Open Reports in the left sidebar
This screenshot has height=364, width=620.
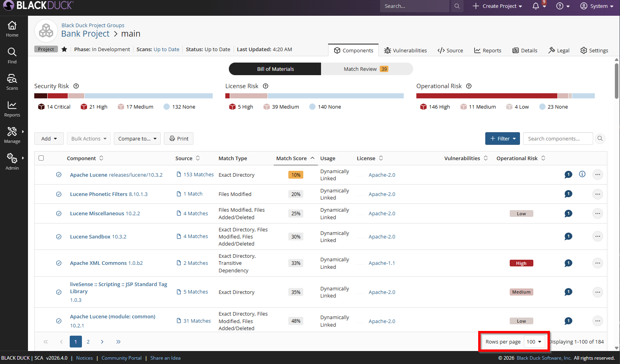tap(12, 109)
